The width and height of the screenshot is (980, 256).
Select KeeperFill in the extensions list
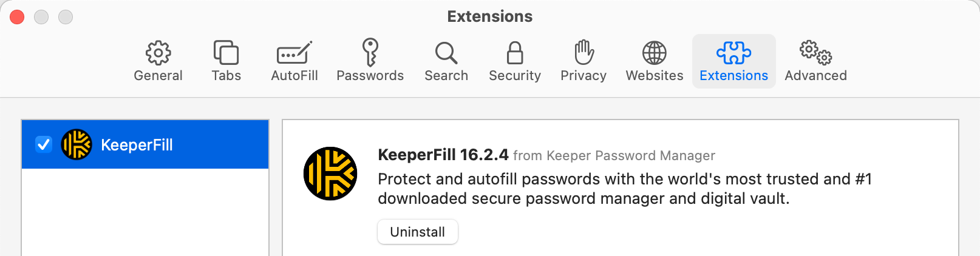tap(145, 144)
